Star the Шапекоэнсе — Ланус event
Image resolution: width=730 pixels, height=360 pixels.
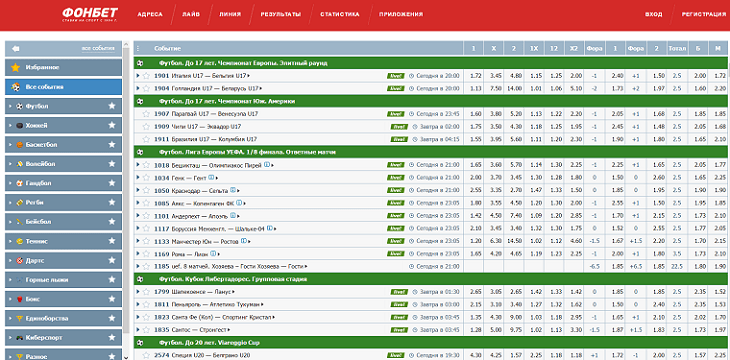coord(146,292)
